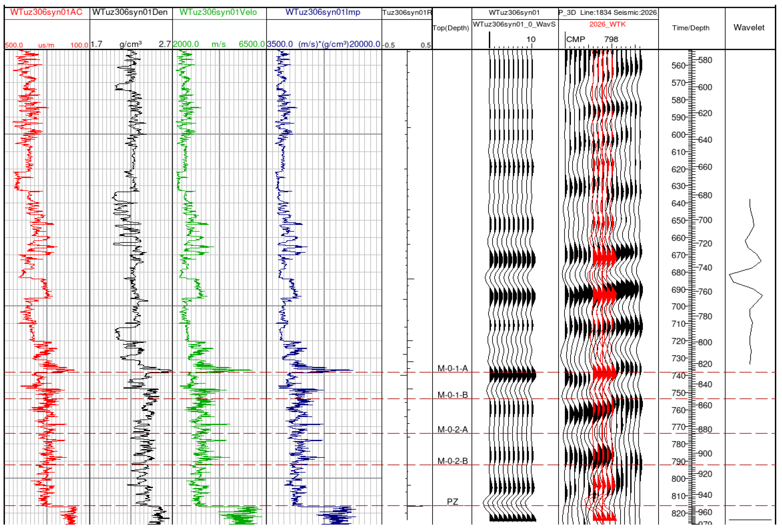Select the M-0-2-A formation top
The image size is (782, 532).
(x=453, y=430)
